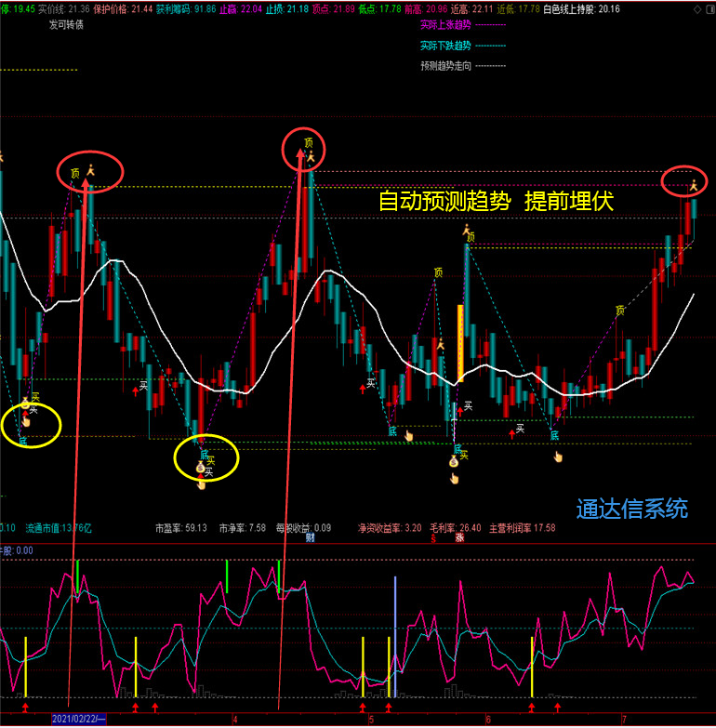Click the 主营利润率 17.58 text
This screenshot has width=716, height=728.
point(523,528)
